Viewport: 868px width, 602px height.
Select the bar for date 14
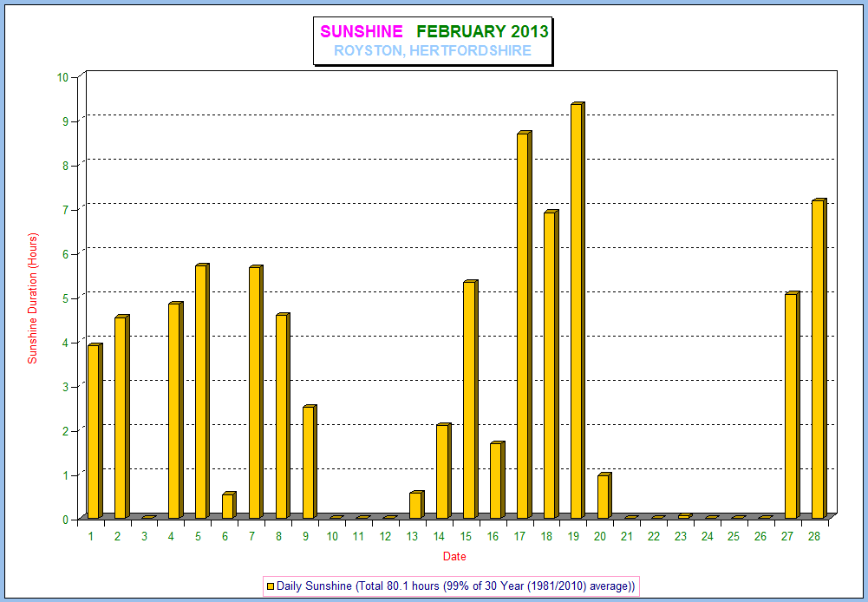(x=443, y=471)
